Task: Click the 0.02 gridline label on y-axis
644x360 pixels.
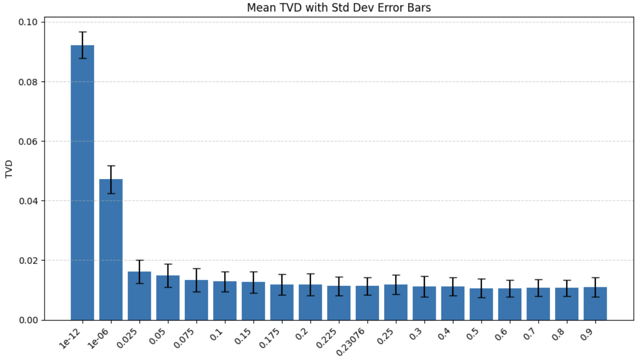Action: pos(28,260)
